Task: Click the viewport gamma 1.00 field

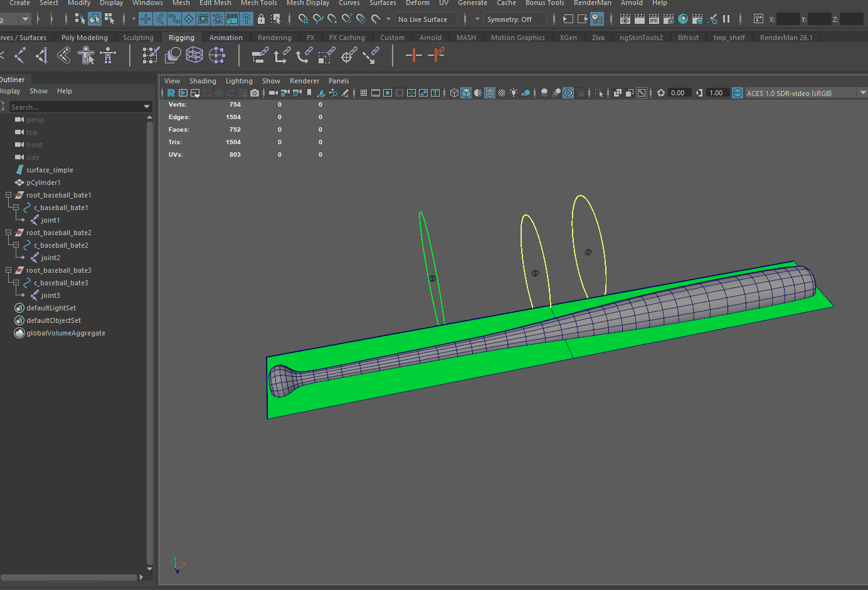Action: tap(716, 93)
